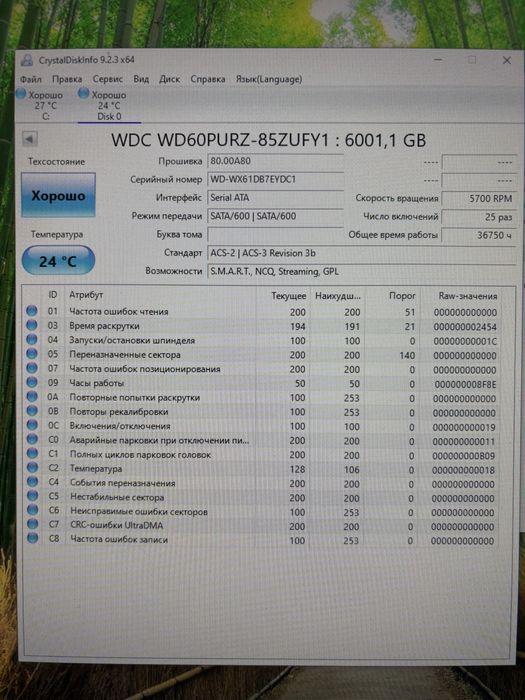Click the Возможности field S.M.A.R.T., NCQ
Image resolution: width=525 pixels, height=700 pixels.
362,271
